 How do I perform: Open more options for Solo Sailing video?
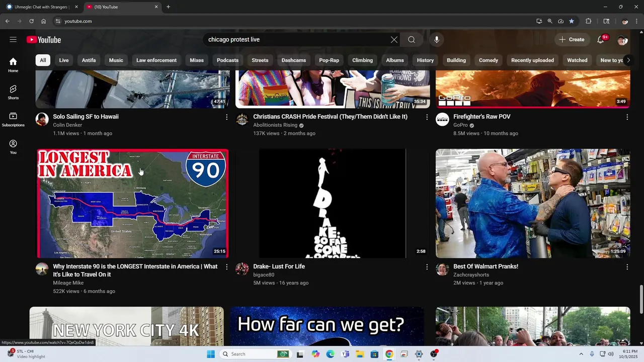click(226, 117)
